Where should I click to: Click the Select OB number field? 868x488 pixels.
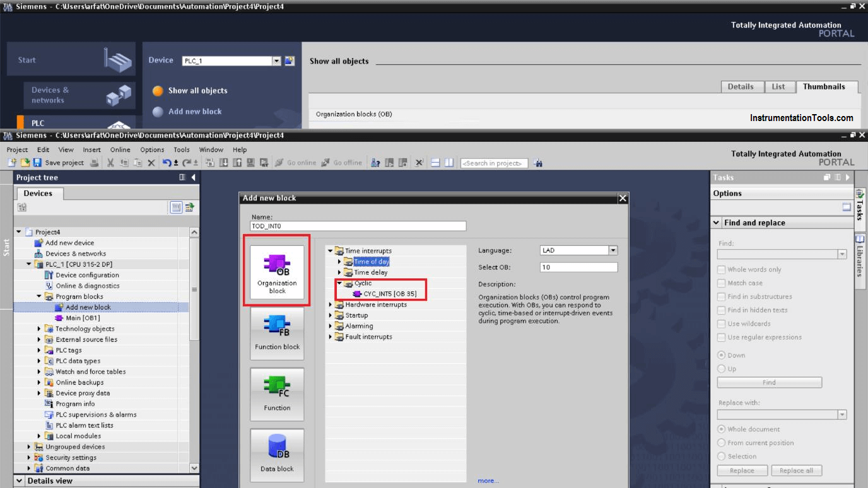coord(578,267)
